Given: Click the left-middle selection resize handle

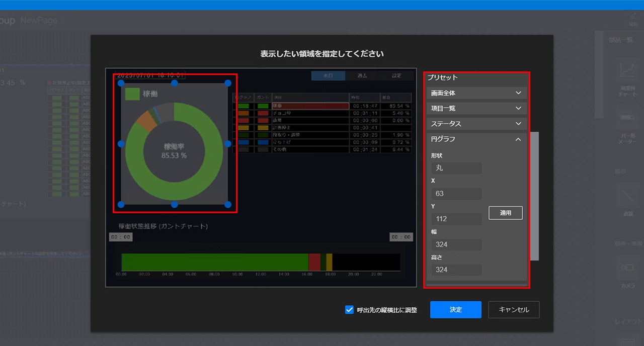Looking at the screenshot, I should (121, 144).
